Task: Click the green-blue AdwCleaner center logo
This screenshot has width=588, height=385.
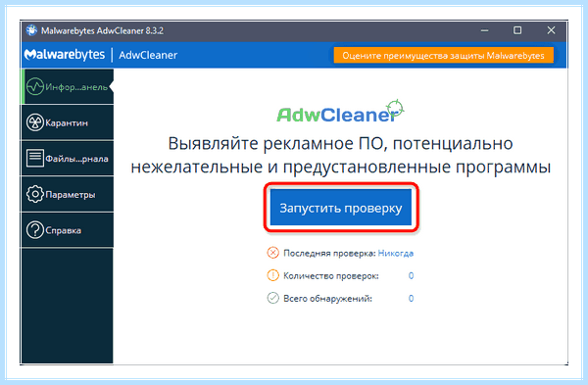Action: (340, 112)
